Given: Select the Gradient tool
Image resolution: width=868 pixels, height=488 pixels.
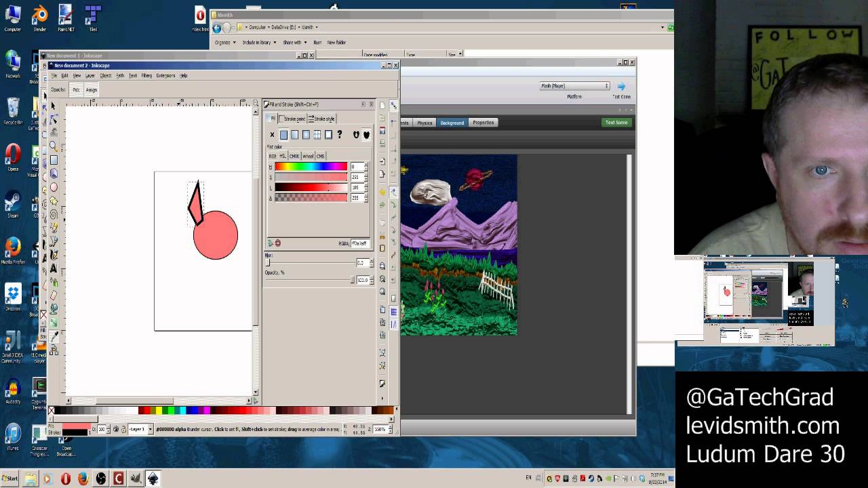Looking at the screenshot, I should click(x=54, y=323).
